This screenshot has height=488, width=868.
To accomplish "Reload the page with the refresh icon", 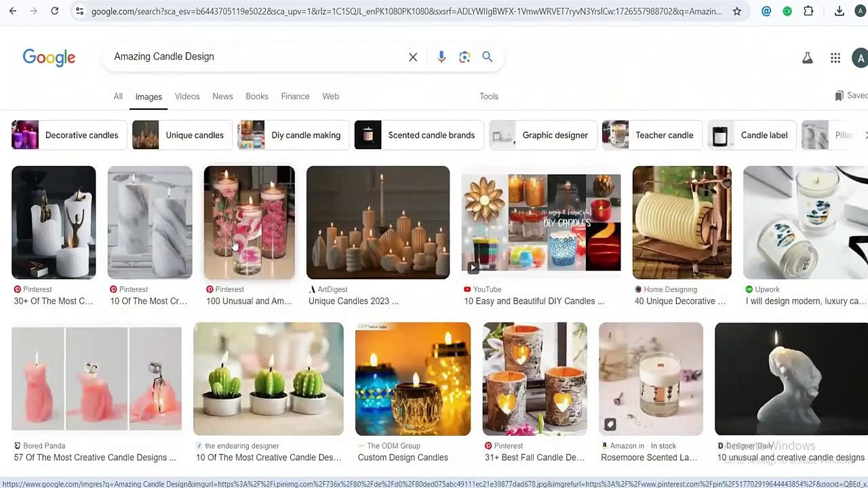I will pos(55,11).
